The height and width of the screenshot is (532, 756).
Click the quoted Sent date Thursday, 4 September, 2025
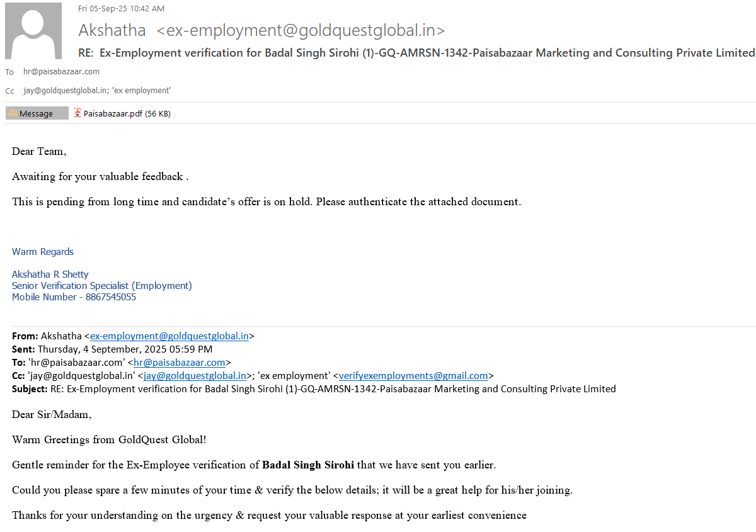pyautogui.click(x=125, y=349)
